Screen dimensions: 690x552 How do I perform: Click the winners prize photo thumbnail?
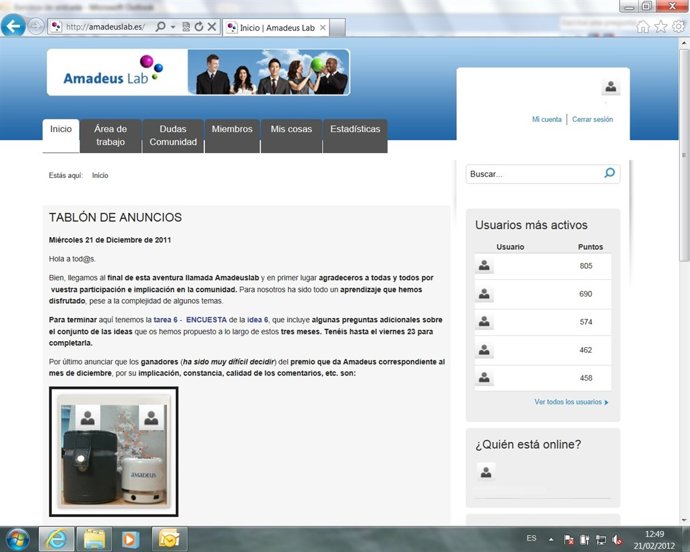pyautogui.click(x=114, y=451)
